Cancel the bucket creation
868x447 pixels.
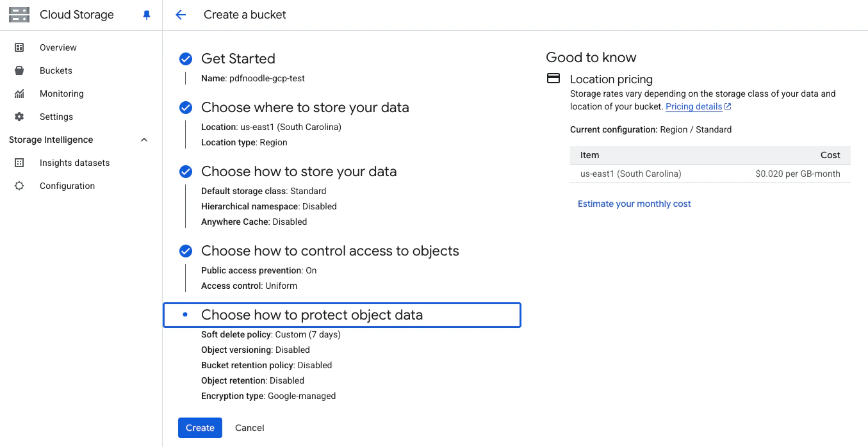250,428
